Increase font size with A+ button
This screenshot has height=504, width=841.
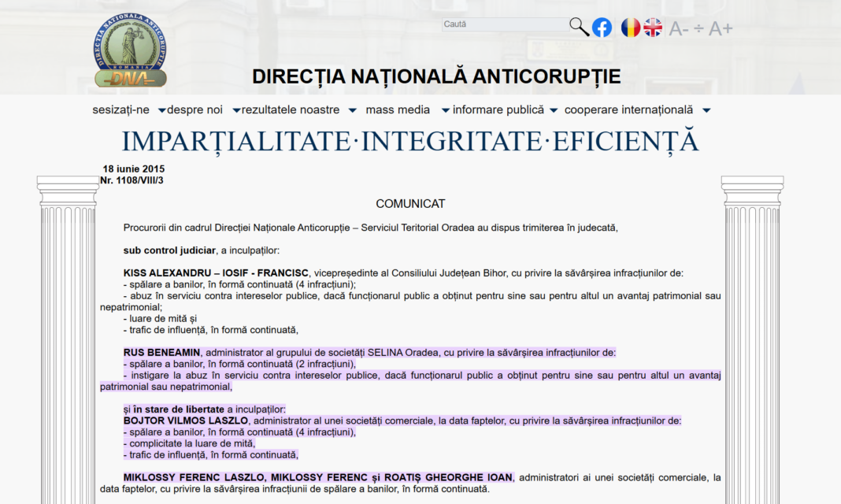click(721, 29)
